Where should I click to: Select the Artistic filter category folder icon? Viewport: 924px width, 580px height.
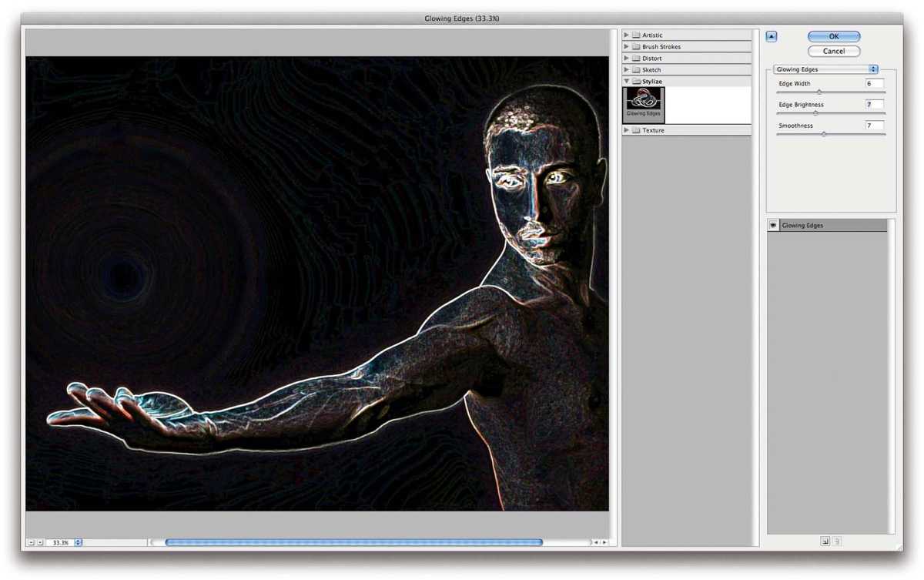638,35
